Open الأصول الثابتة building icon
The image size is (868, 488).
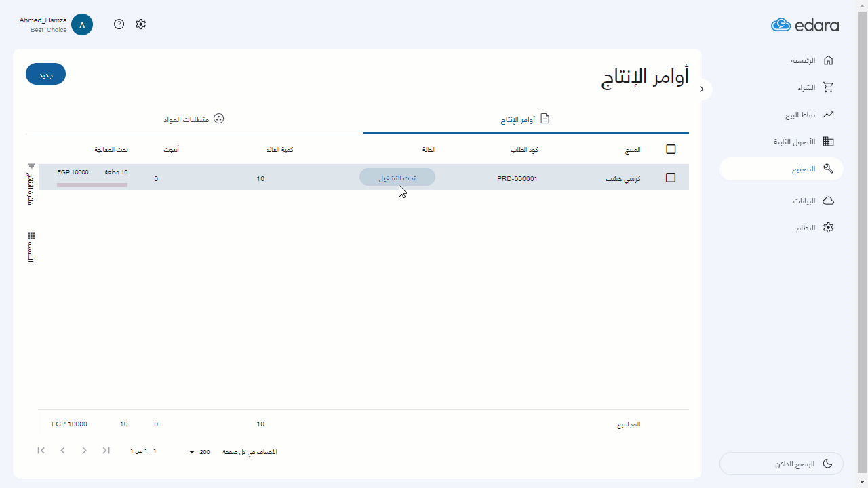(828, 142)
